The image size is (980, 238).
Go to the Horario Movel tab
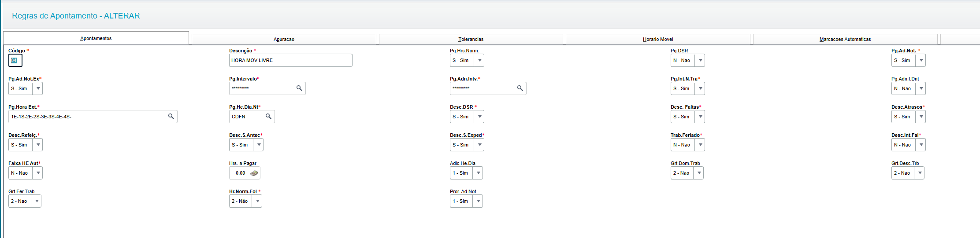coord(658,39)
